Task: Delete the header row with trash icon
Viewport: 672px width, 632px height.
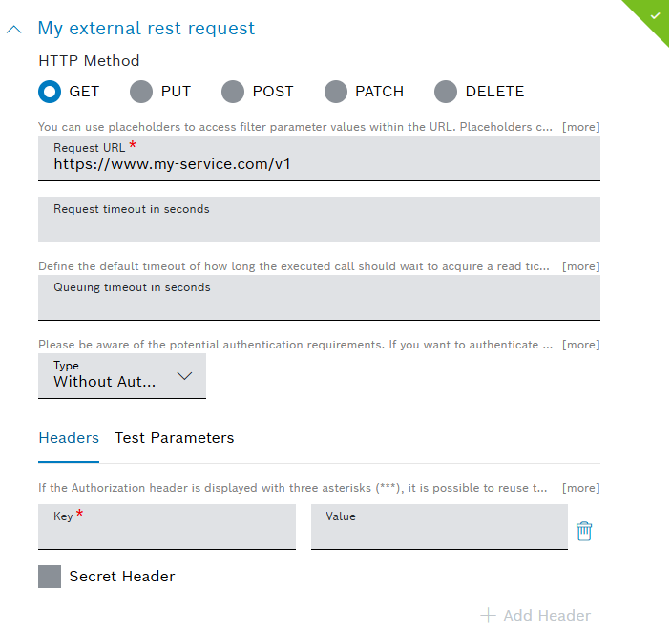Action: 584,531
